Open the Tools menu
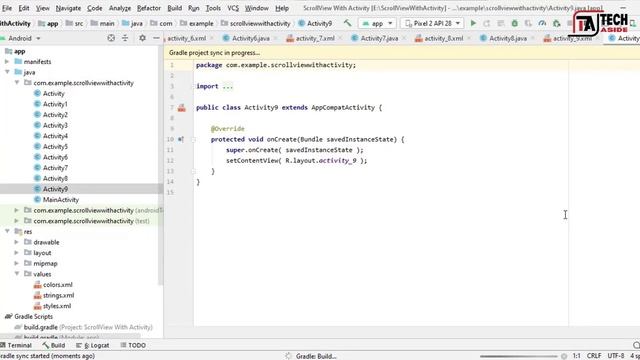The height and width of the screenshot is (360, 640). 213,8
